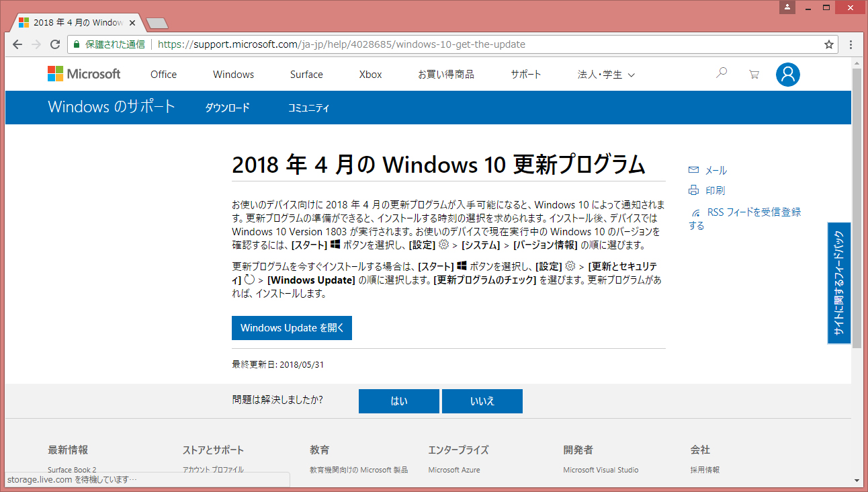Click the scrollbar up arrow
The height and width of the screenshot is (492, 868).
[857, 62]
